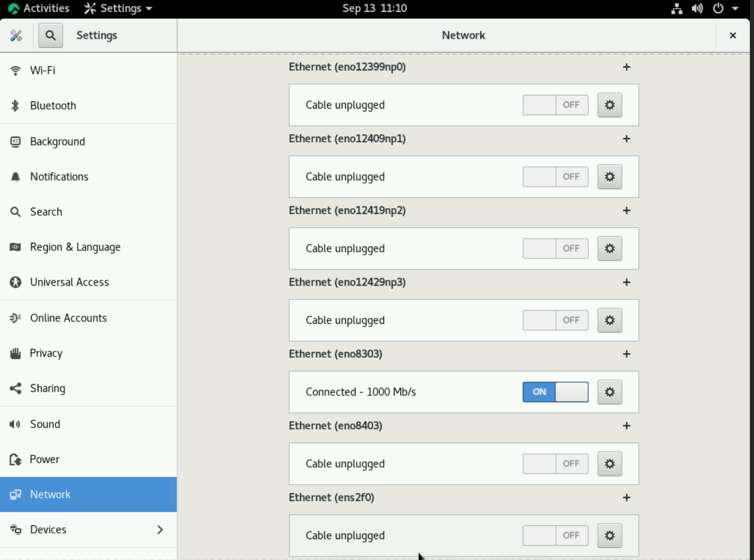Turn off the eno8303 Ethernet connection

pos(555,392)
